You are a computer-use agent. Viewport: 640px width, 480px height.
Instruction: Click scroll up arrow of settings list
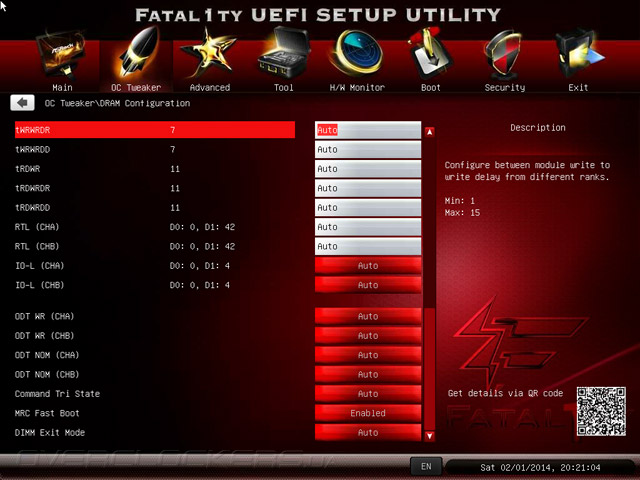click(x=429, y=132)
